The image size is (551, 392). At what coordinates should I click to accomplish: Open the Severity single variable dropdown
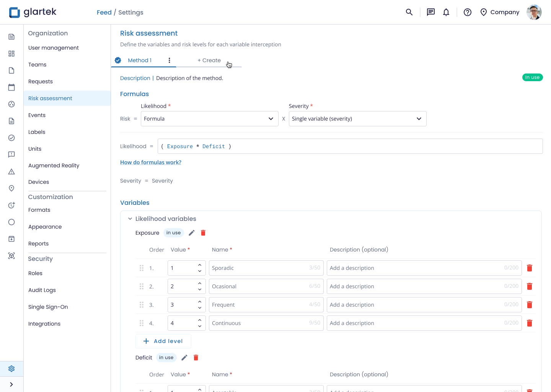(357, 119)
